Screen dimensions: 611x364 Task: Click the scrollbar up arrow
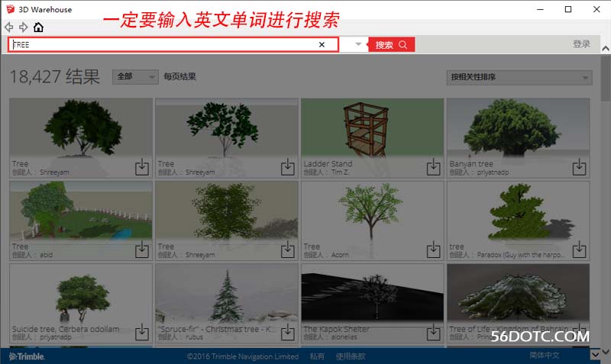click(606, 49)
